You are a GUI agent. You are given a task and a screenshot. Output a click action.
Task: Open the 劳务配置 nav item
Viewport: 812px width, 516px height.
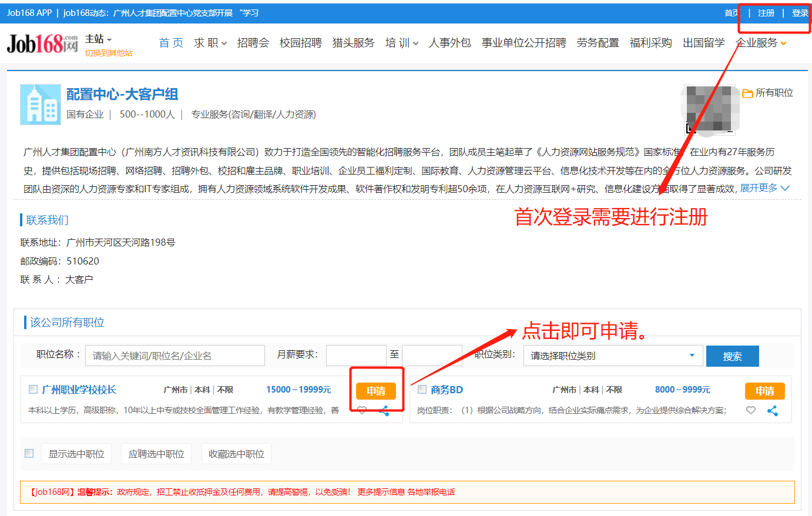(598, 43)
